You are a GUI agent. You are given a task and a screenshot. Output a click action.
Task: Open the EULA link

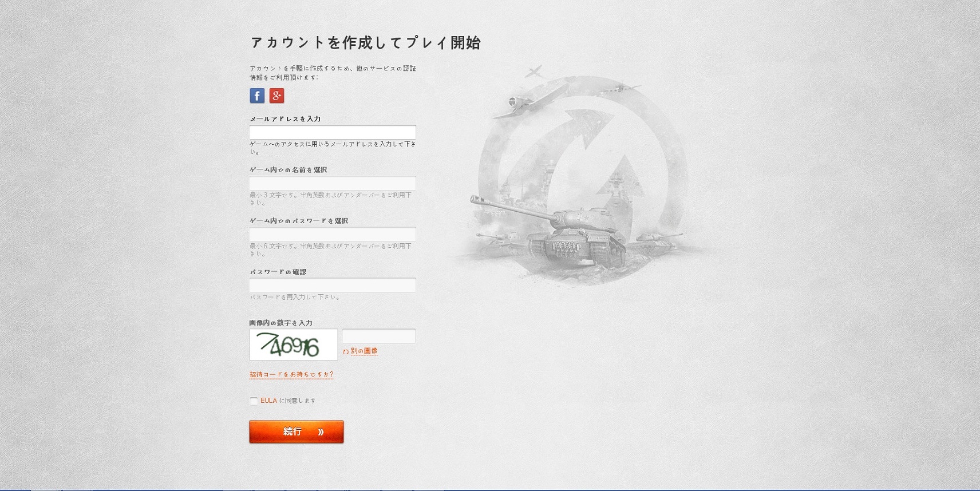point(268,401)
